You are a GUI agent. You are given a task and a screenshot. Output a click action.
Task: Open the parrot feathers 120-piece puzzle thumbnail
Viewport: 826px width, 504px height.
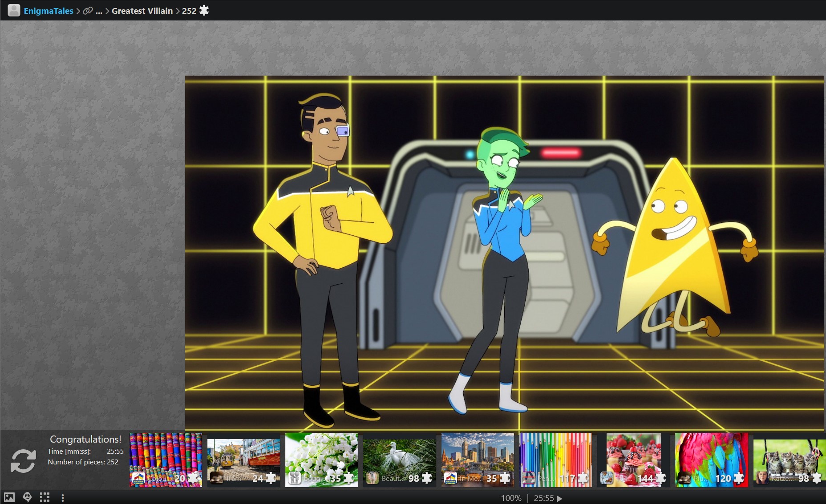tap(712, 460)
